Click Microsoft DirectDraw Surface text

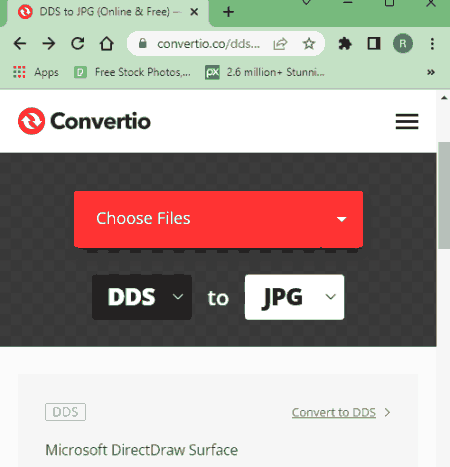pos(142,450)
